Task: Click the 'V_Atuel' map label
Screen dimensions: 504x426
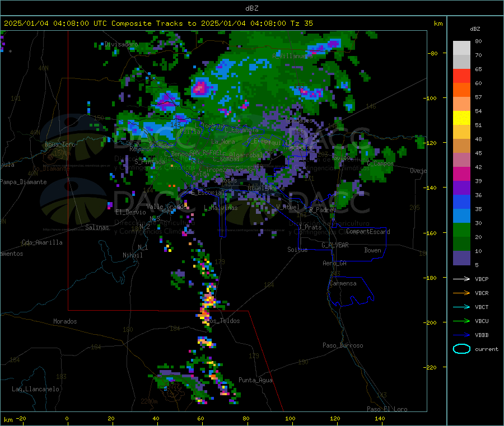Action: click(x=288, y=207)
